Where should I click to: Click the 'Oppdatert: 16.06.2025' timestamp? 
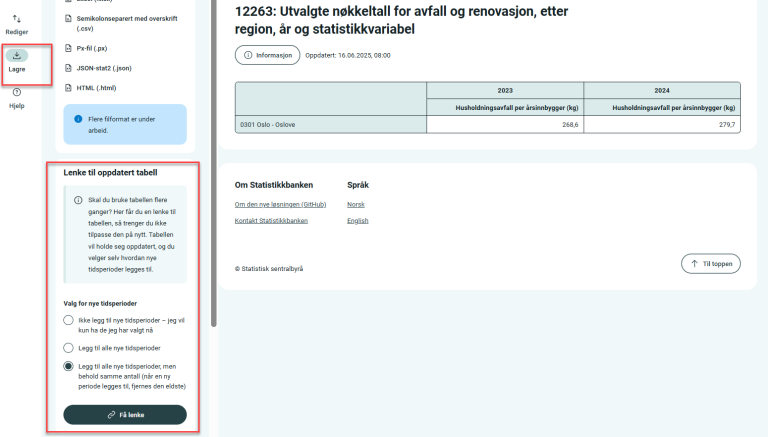pos(348,55)
